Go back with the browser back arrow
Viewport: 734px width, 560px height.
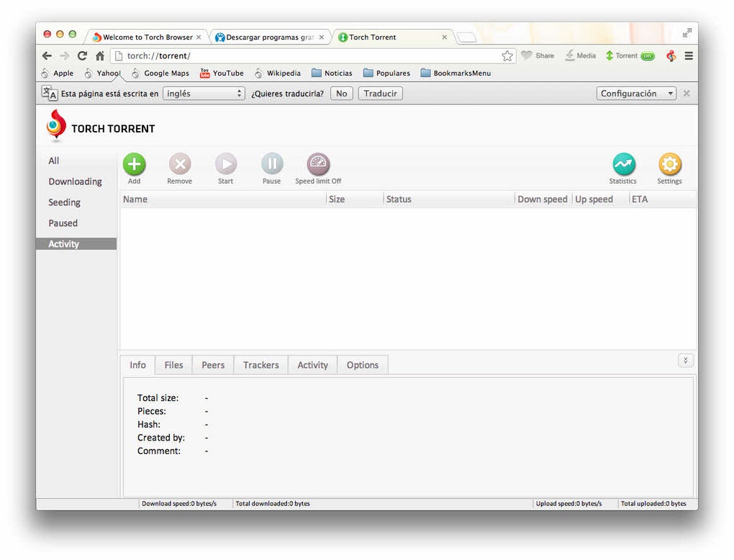tap(47, 55)
